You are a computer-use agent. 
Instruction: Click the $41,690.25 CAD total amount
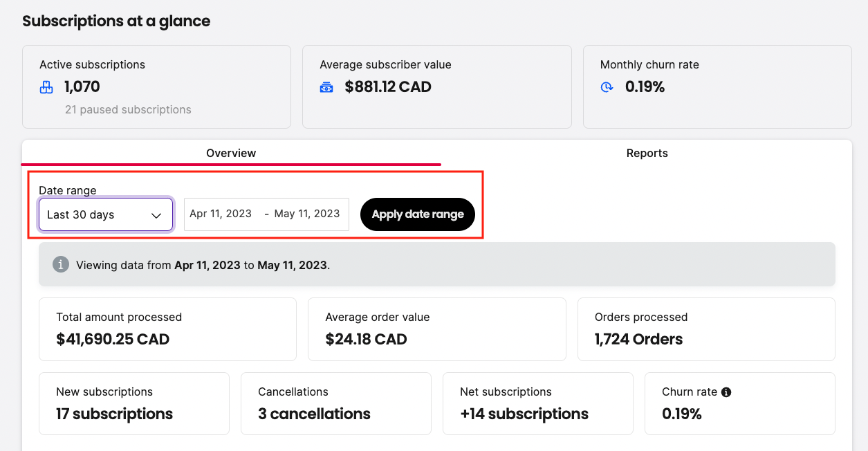tap(113, 339)
